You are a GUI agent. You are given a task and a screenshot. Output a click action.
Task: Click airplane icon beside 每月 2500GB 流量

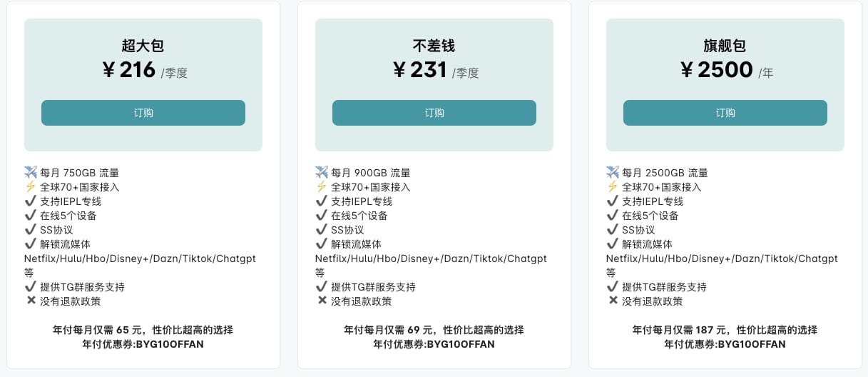[x=613, y=172]
